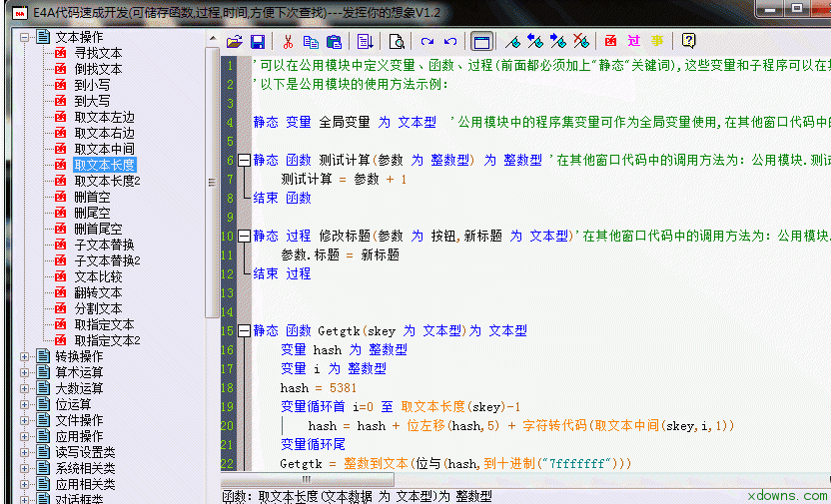Screen dimensions: 831x504
Task: Open the find tool with the magnifier document icon
Action: click(397, 41)
